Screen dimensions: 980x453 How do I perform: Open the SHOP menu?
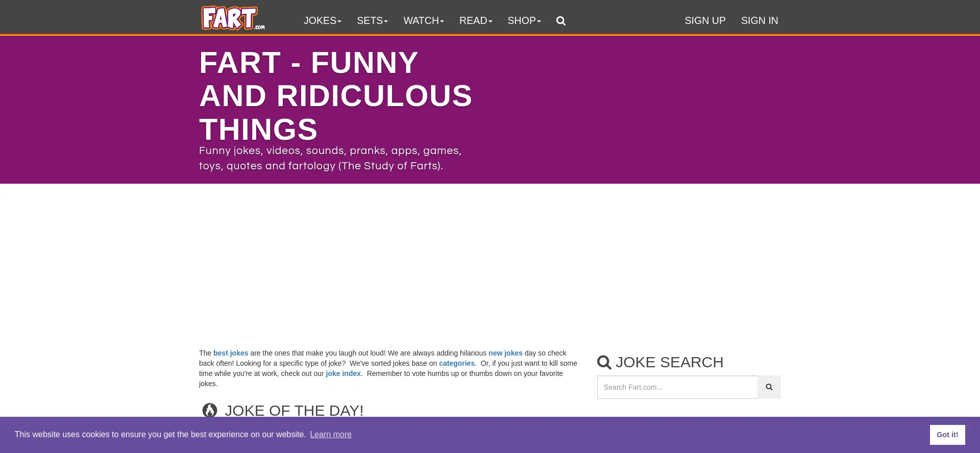[x=524, y=21]
